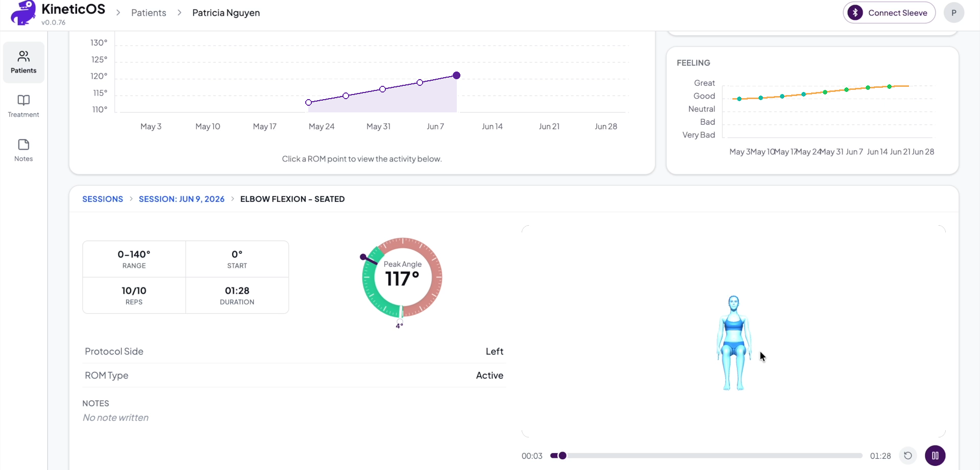
Task: Click the total time 01:28 beside slider
Action: pos(880,456)
